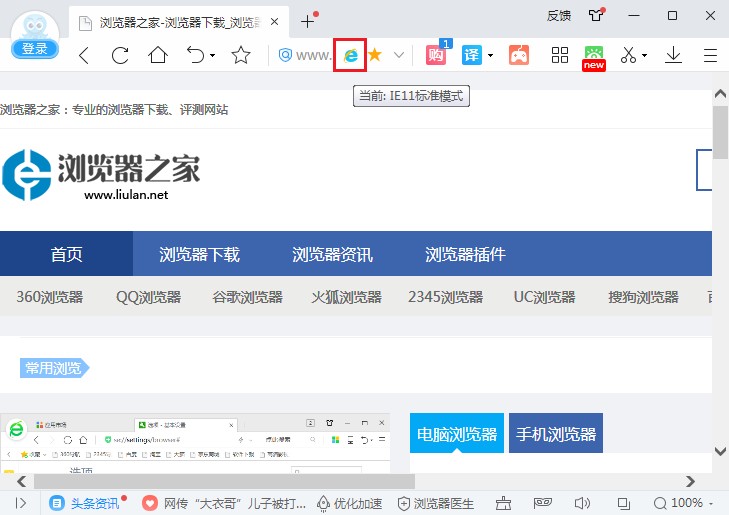
Task: Open the shopping assistant icon
Action: (x=437, y=54)
